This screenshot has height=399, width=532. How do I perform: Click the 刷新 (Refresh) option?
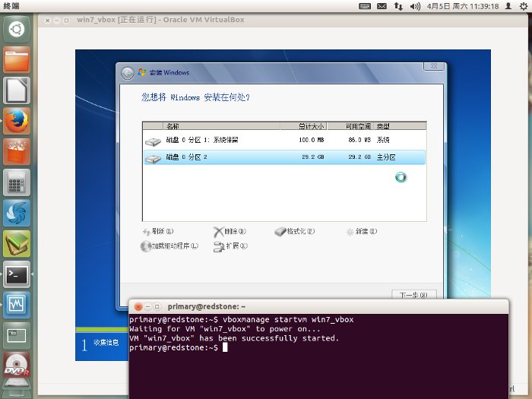click(158, 231)
